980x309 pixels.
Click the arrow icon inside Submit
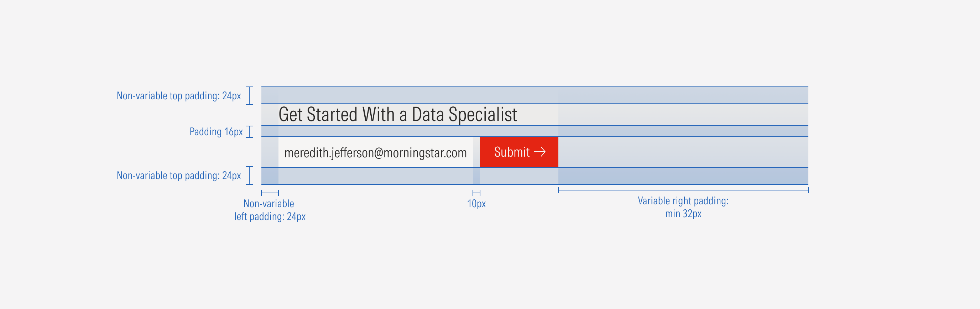point(540,152)
